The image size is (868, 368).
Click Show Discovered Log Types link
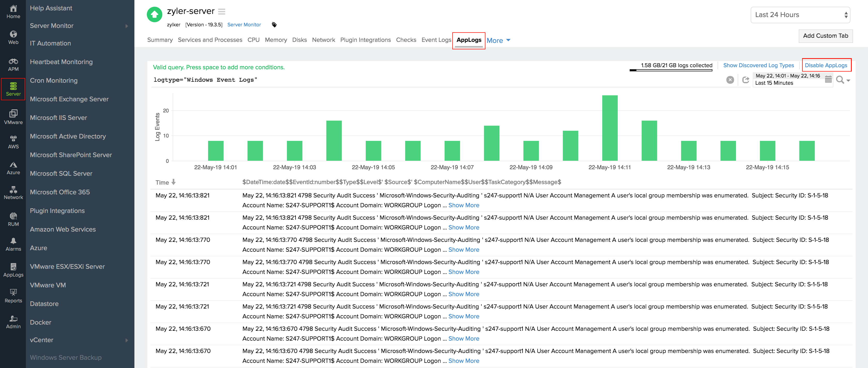[x=758, y=65]
